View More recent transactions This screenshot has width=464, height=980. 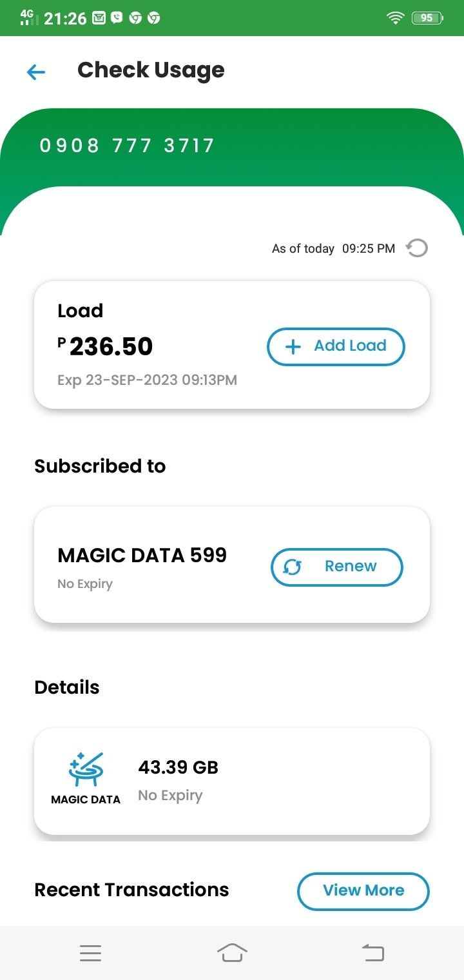tap(363, 891)
